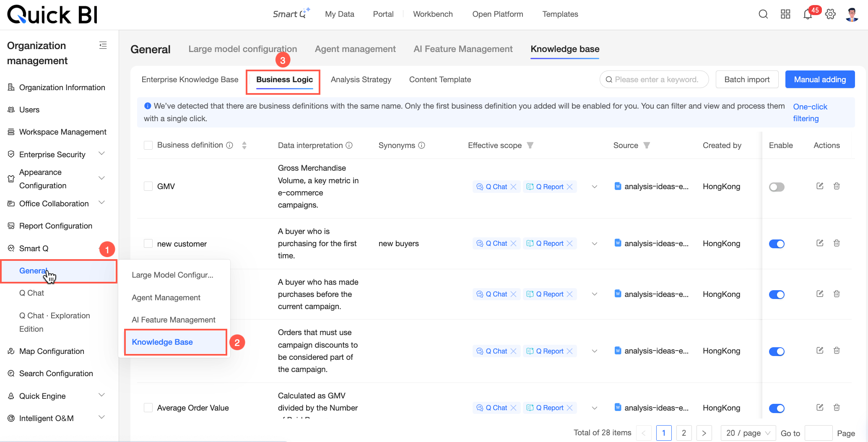Open AI Feature Management top tab
Screen dimensions: 868x442
pyautogui.click(x=463, y=49)
